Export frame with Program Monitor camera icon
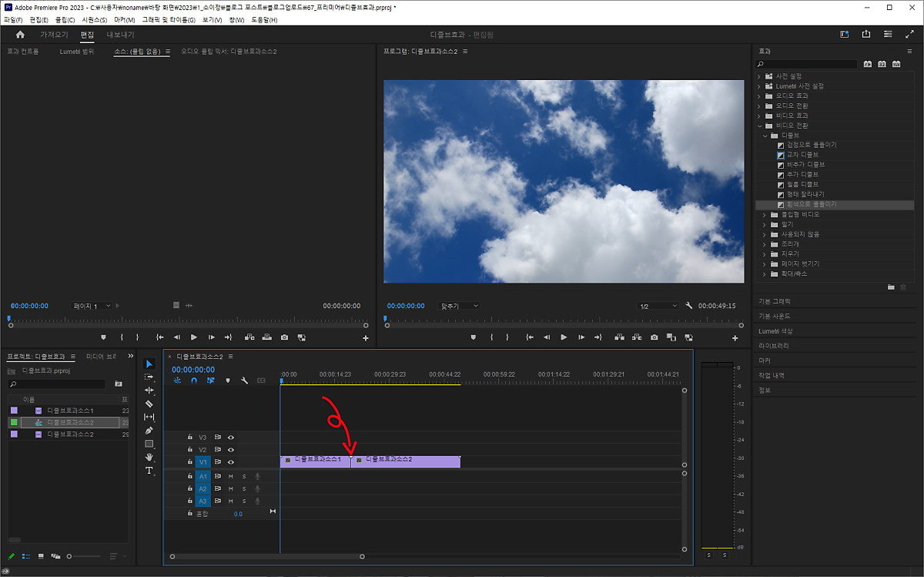Viewport: 924px width, 577px height. (654, 337)
